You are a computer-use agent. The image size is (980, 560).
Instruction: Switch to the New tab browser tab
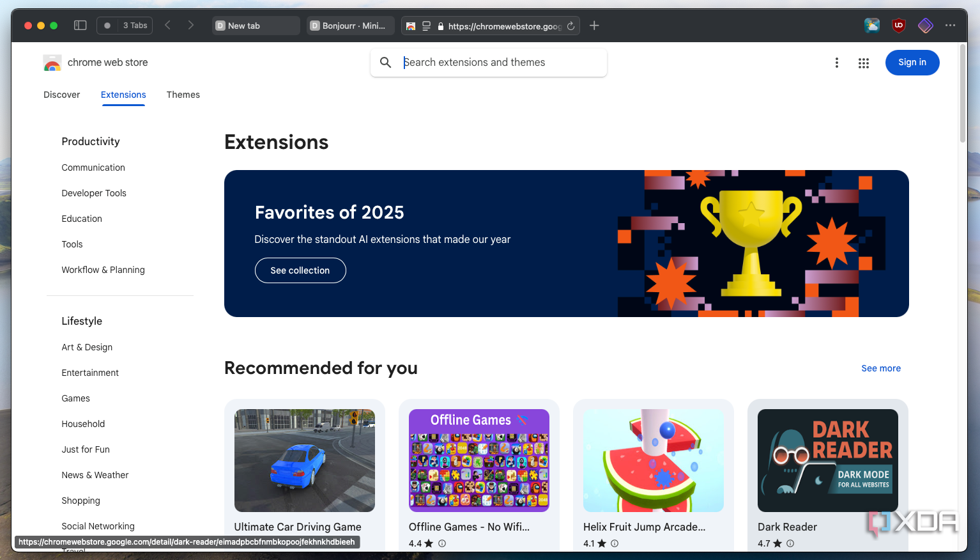pos(256,26)
